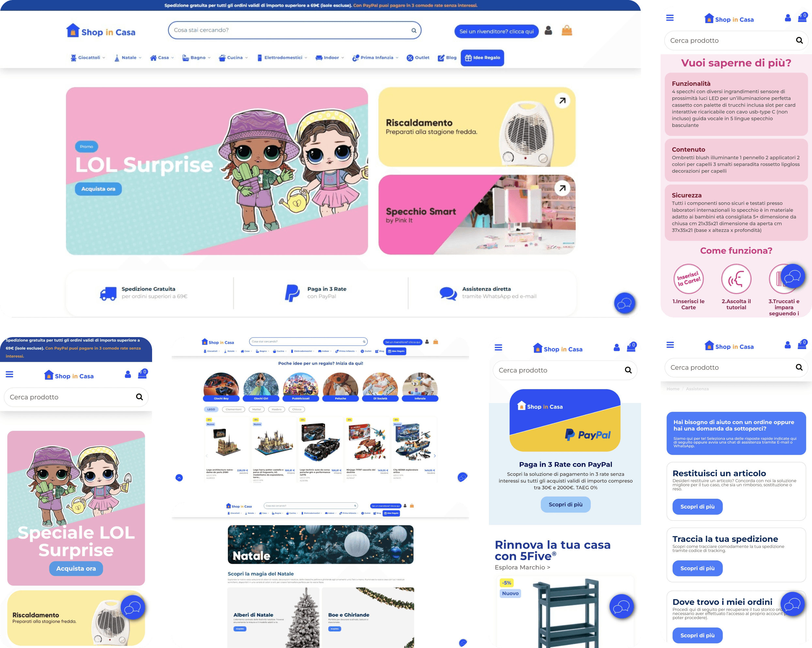This screenshot has width=812, height=648.
Task: Click the search icon on the 'Vuoi saperne di più' mobile page
Action: [799, 40]
